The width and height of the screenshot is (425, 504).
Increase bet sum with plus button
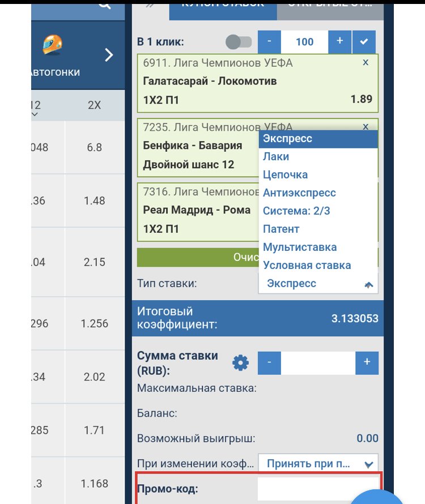367,363
